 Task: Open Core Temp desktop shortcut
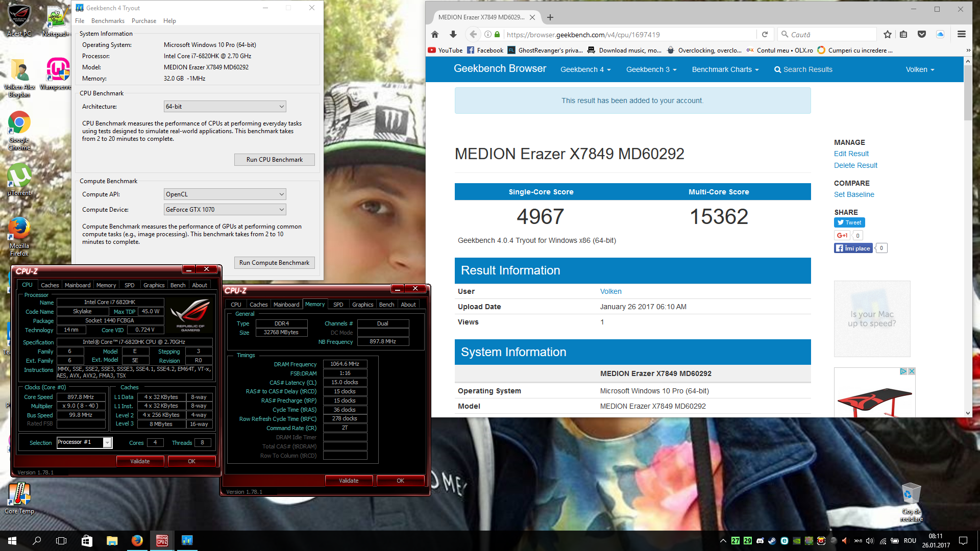click(x=19, y=498)
